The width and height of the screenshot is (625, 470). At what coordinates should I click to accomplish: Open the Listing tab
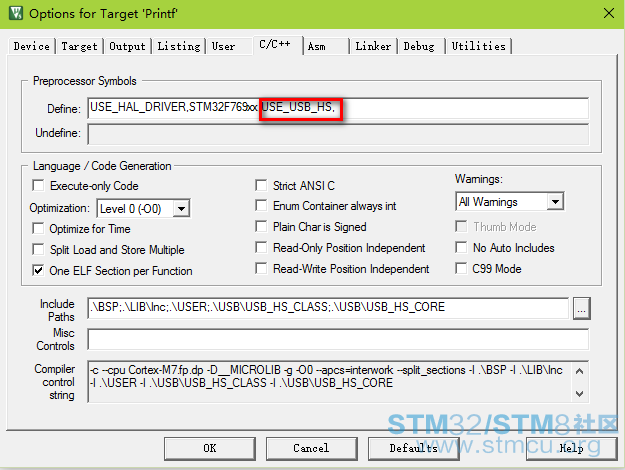point(179,46)
